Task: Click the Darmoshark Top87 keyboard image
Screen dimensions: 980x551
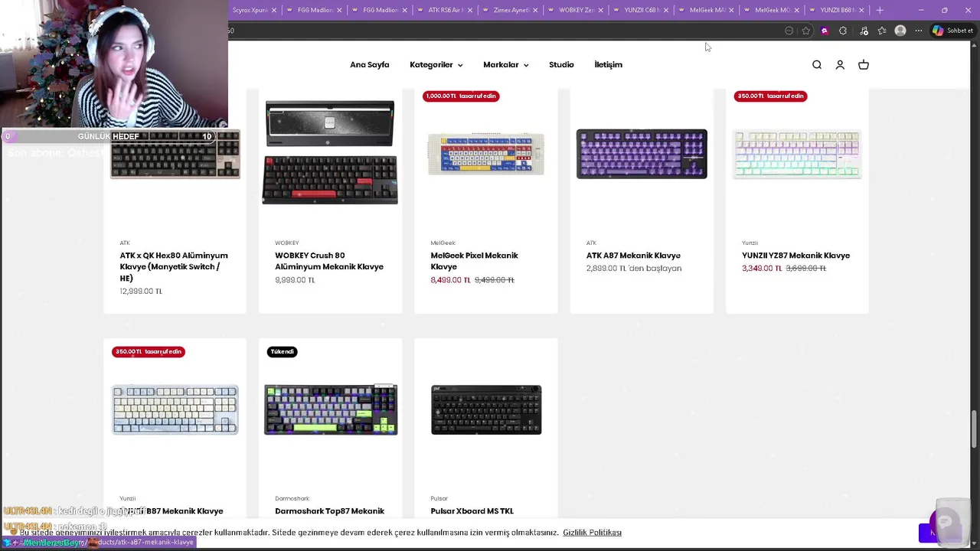Action: (x=331, y=409)
